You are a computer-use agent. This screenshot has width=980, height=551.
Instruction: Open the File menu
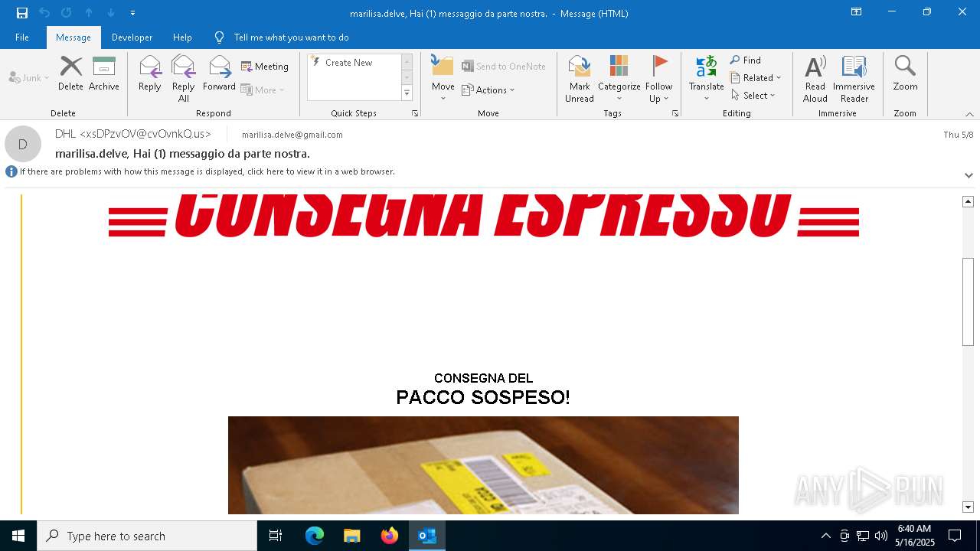tap(22, 37)
